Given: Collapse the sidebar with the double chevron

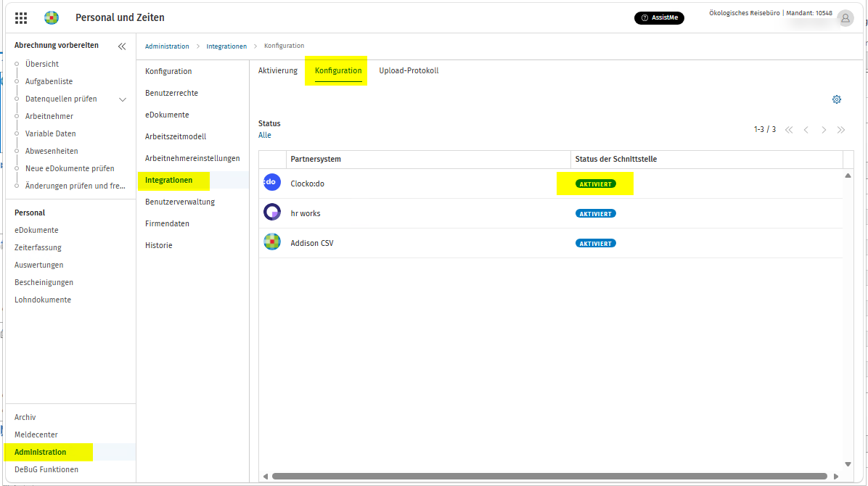Looking at the screenshot, I should (122, 46).
